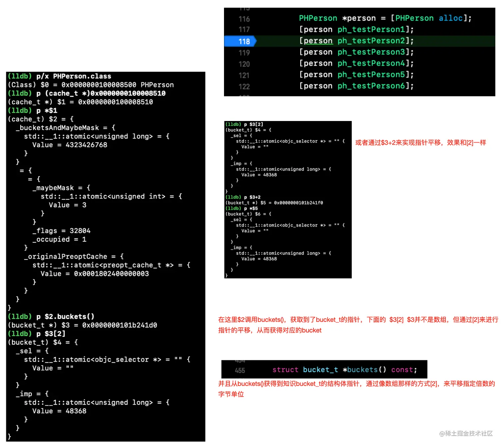Click the 'PHPerson *person = [PHPerson alloc];' line
The height and width of the screenshot is (448, 504).
click(x=385, y=18)
